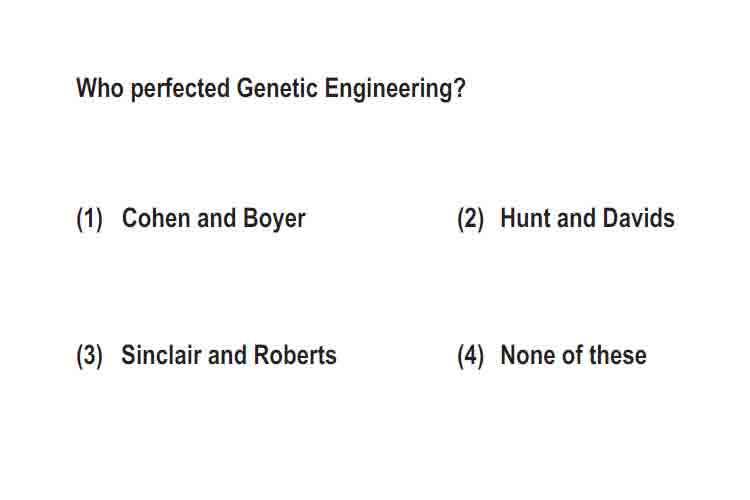
Task: Click the word Genetic in the question
Action: 277,88
